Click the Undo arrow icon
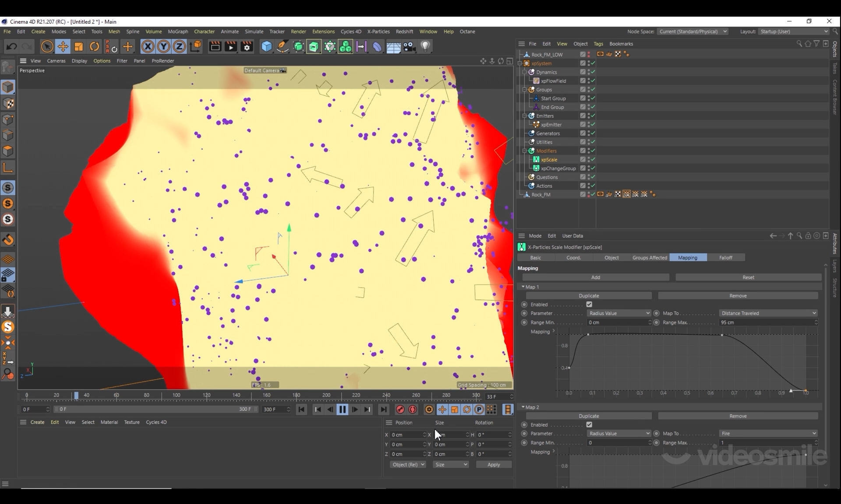Viewport: 841px width, 504px height. (x=12, y=46)
